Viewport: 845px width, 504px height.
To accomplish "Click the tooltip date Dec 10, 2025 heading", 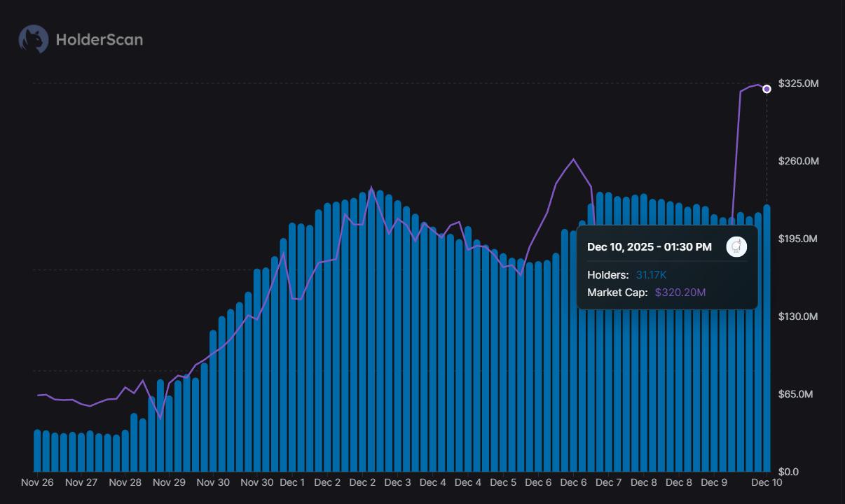I will click(x=649, y=247).
